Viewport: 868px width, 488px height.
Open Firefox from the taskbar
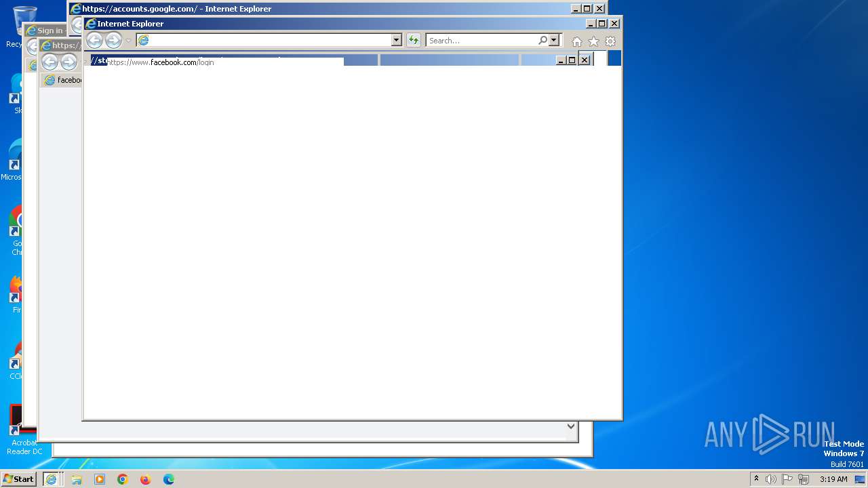[145, 479]
